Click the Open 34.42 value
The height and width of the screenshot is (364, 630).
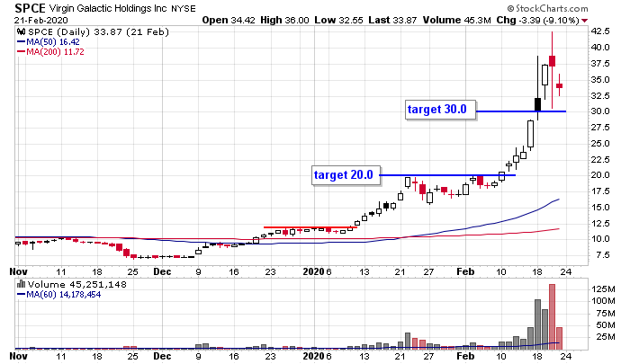click(229, 20)
